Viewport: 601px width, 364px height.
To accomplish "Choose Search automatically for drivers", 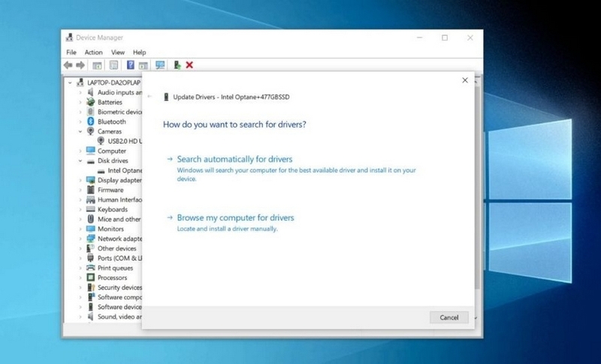I will (x=234, y=159).
